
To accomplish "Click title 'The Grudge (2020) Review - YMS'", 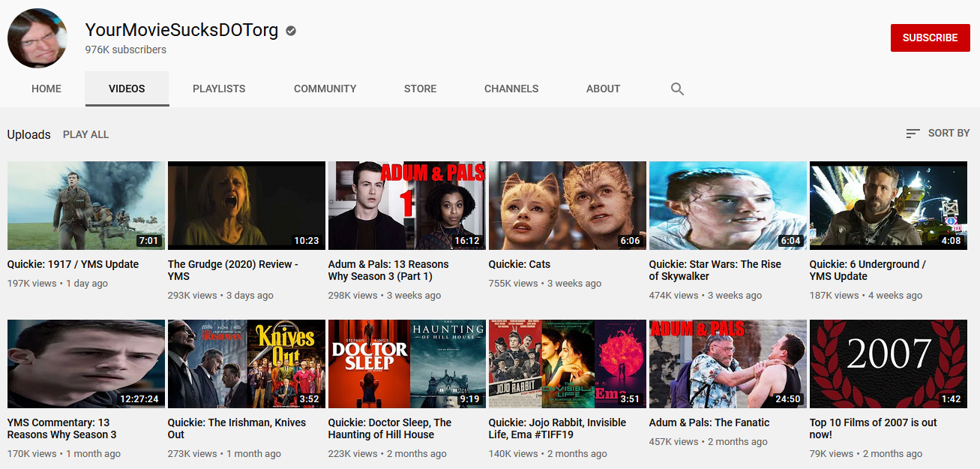I will [233, 270].
